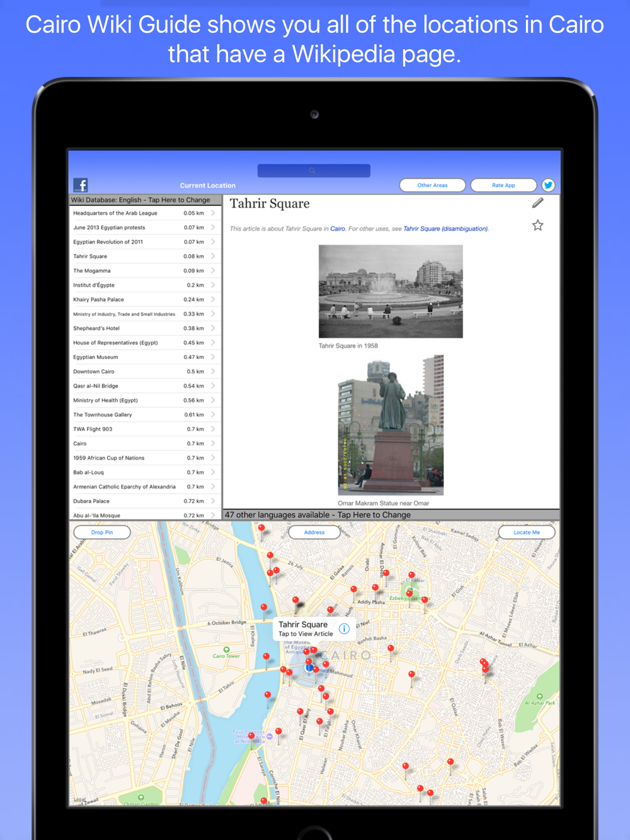
Task: Open chevron for Egyptian Revolution of 2011
Action: pyautogui.click(x=213, y=242)
